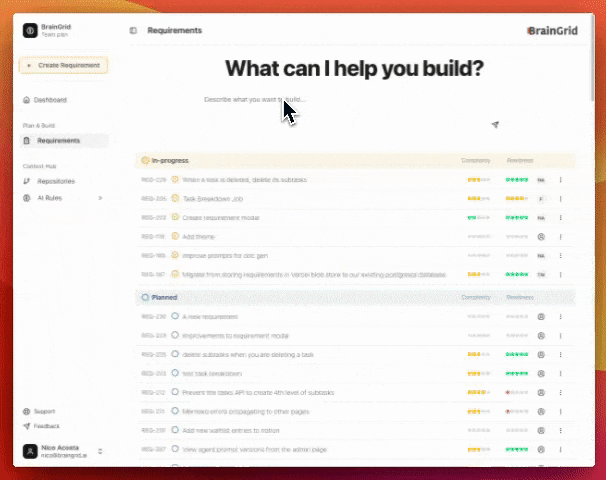606x480 pixels.
Task: Open 'Mermaid errors propagating to other pages'
Action: coord(245,411)
